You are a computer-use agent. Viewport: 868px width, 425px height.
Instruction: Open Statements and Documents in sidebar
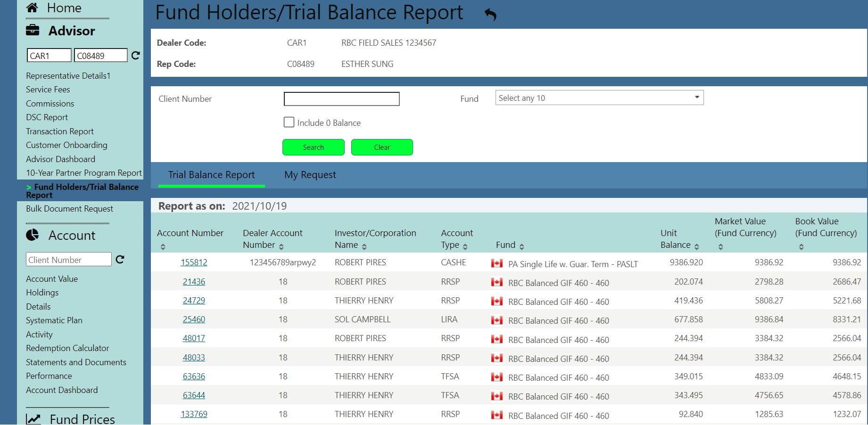[x=76, y=362]
